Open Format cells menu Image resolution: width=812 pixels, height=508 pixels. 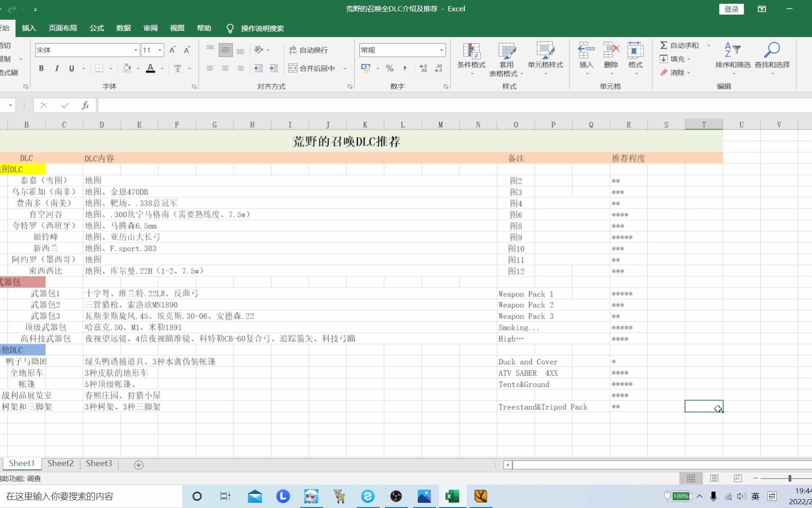pos(635,59)
